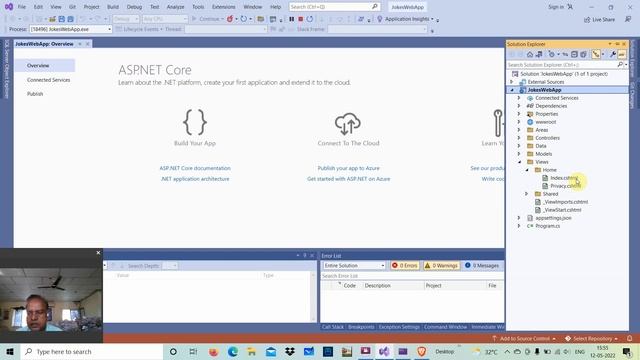Image resolution: width=640 pixels, height=360 pixels.
Task: Open Dropbox from the taskbar
Action: [290, 351]
